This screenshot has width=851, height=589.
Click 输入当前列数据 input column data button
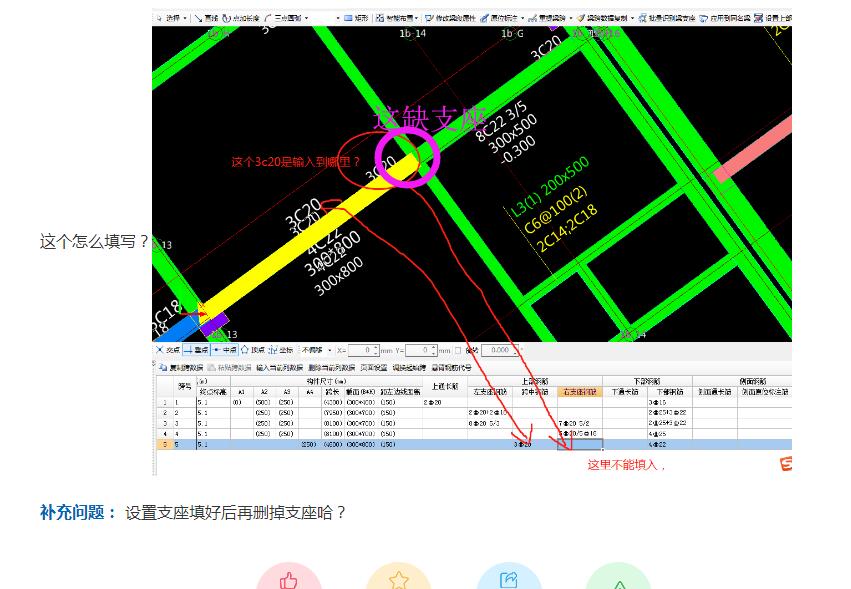pos(280,368)
